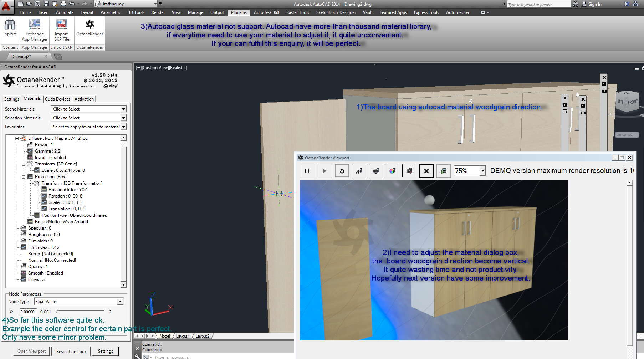
Task: Launch OctaneRender from the ribbon
Action: [90, 28]
